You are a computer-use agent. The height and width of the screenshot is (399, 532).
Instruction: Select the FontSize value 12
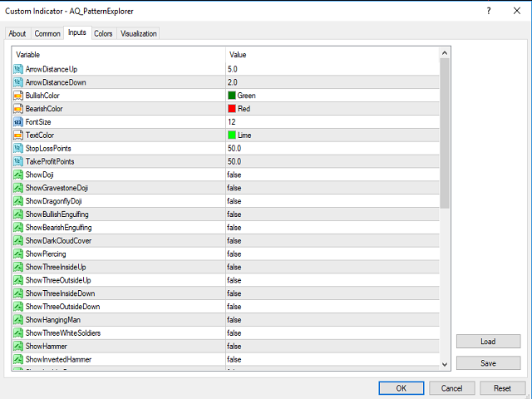232,122
